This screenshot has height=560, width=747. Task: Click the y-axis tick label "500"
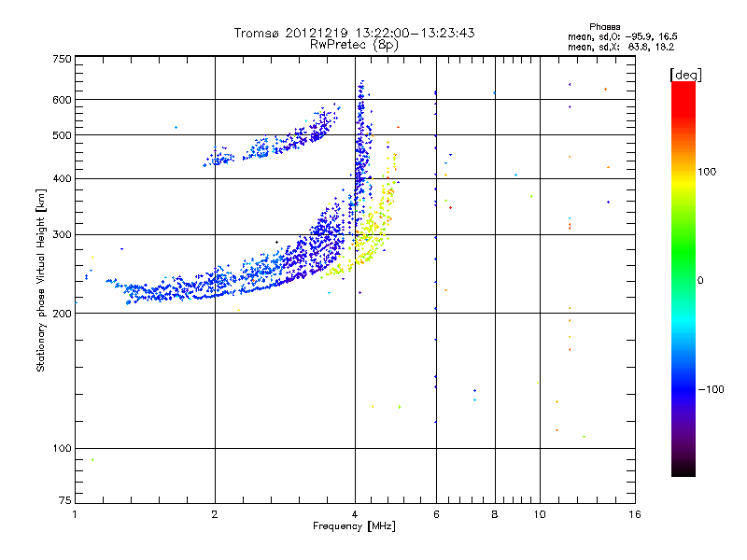pos(62,135)
